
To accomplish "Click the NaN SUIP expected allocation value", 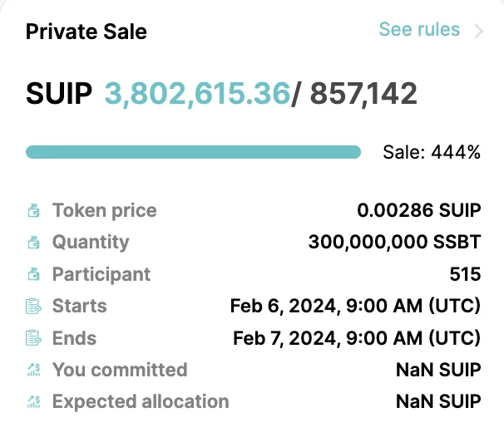I will point(438,401).
